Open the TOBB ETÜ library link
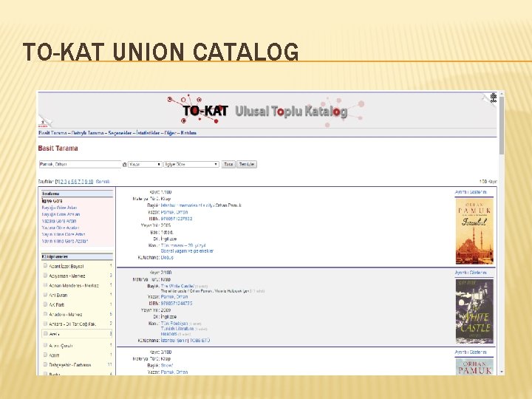 click(199, 341)
